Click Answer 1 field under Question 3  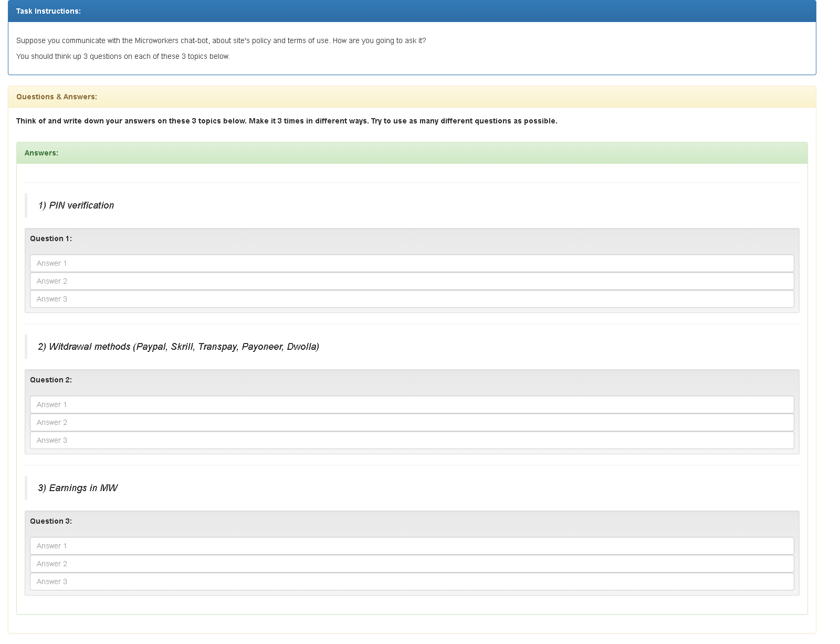point(412,546)
